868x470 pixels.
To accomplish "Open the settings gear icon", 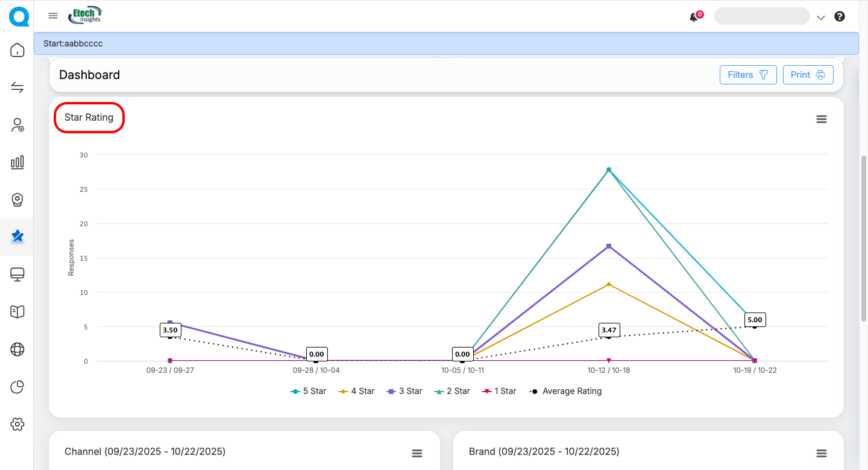I will click(17, 424).
